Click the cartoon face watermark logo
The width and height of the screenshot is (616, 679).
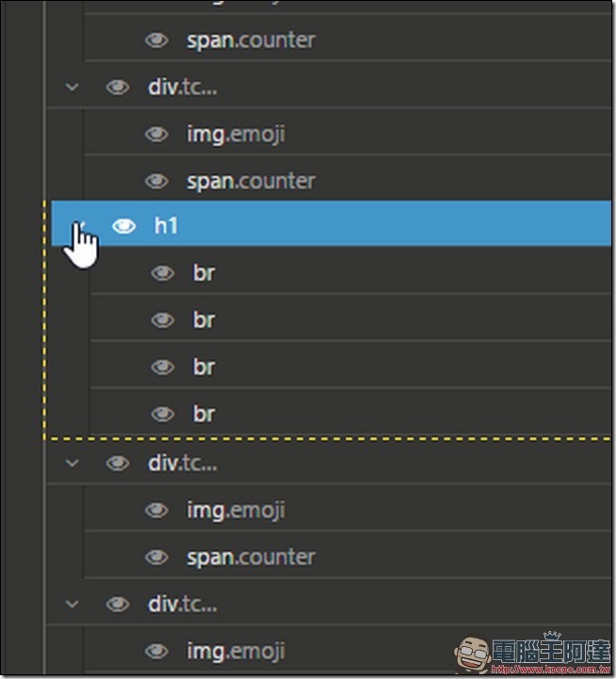pyautogui.click(x=472, y=655)
